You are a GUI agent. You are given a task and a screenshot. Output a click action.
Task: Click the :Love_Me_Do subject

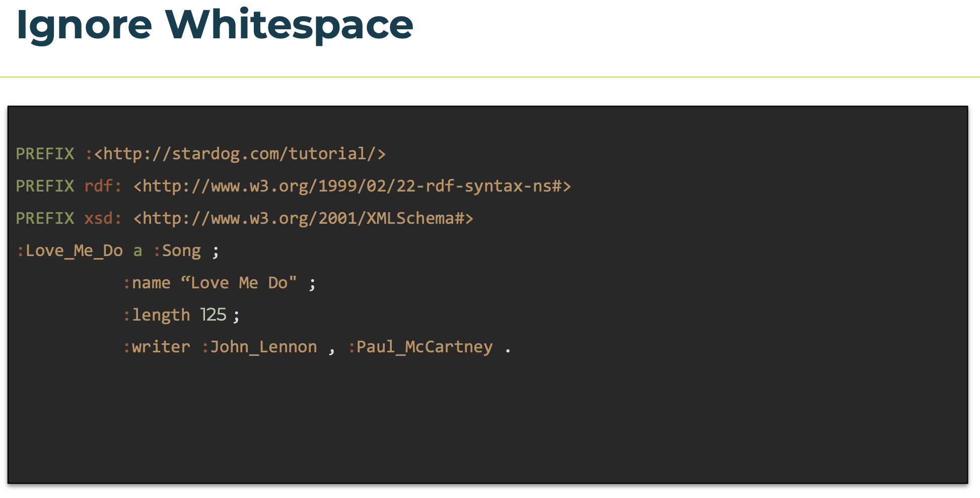pos(69,251)
